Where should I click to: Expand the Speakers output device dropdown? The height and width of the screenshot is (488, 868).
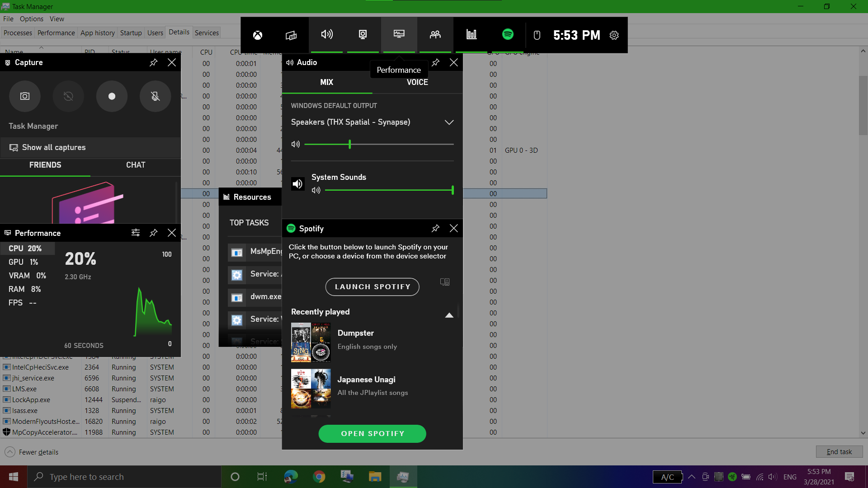point(449,122)
